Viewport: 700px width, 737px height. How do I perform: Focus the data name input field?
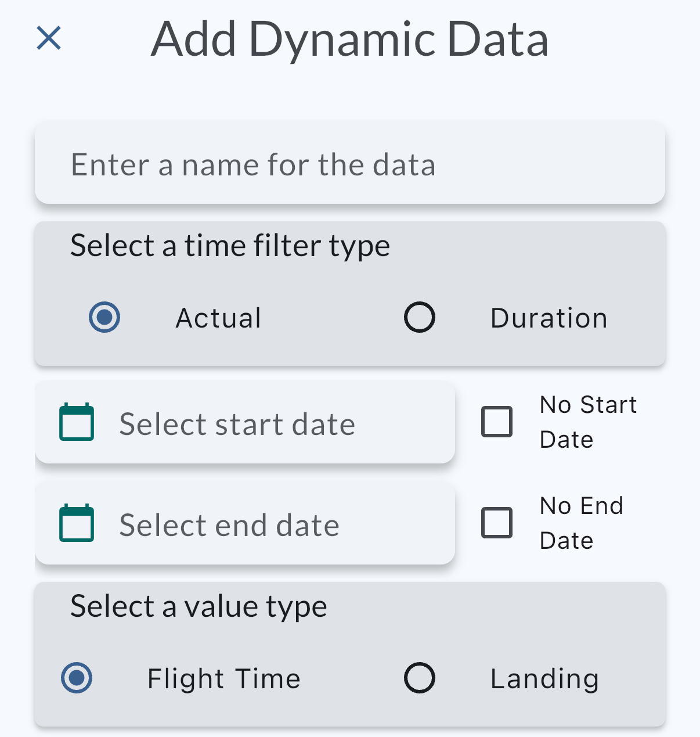(349, 164)
